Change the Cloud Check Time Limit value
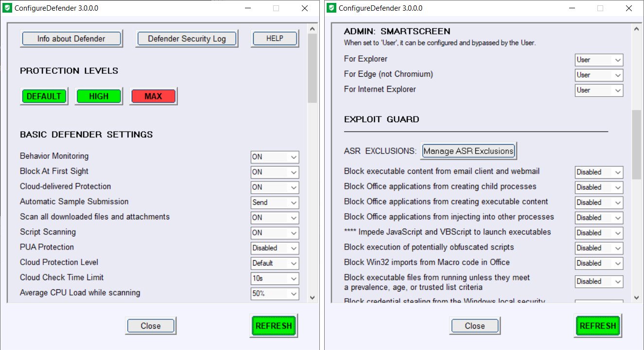The image size is (644, 350). tap(275, 279)
